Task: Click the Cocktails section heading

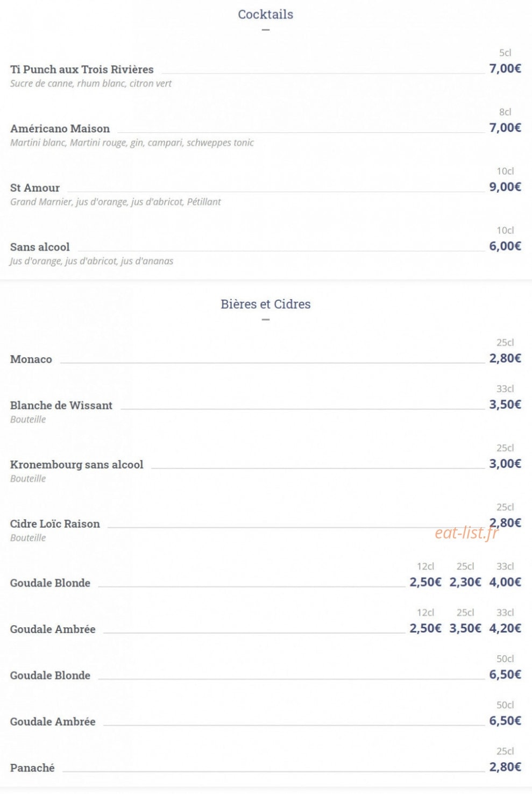Action: (x=266, y=15)
